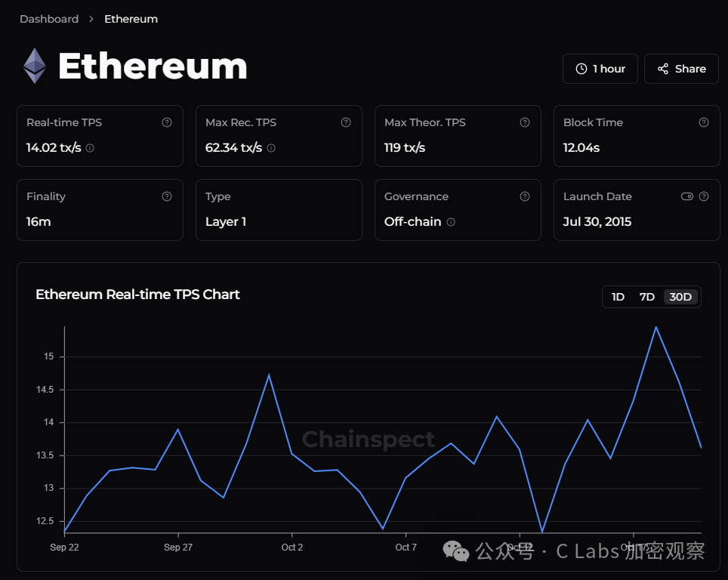Click the Real-time TPS help question icon
This screenshot has height=580, width=728.
pyautogui.click(x=167, y=122)
